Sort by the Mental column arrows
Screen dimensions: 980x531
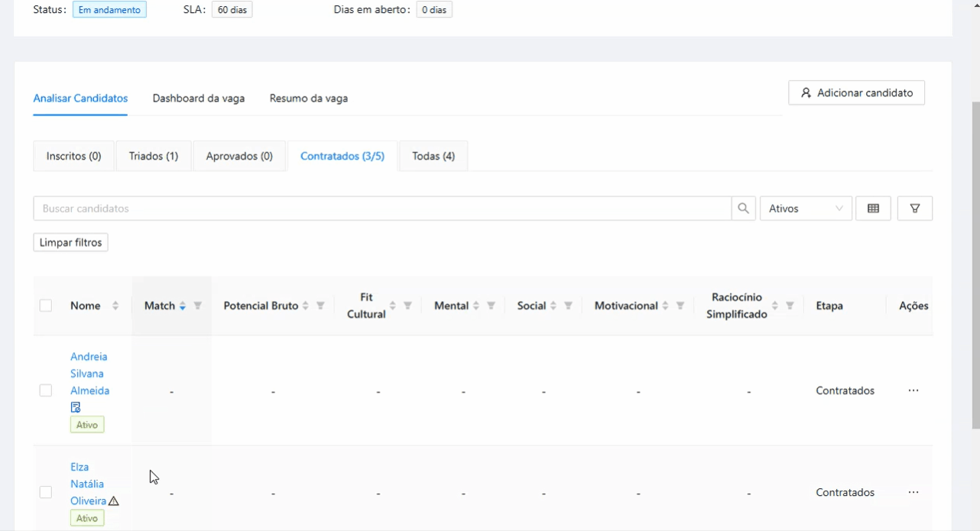(x=476, y=306)
